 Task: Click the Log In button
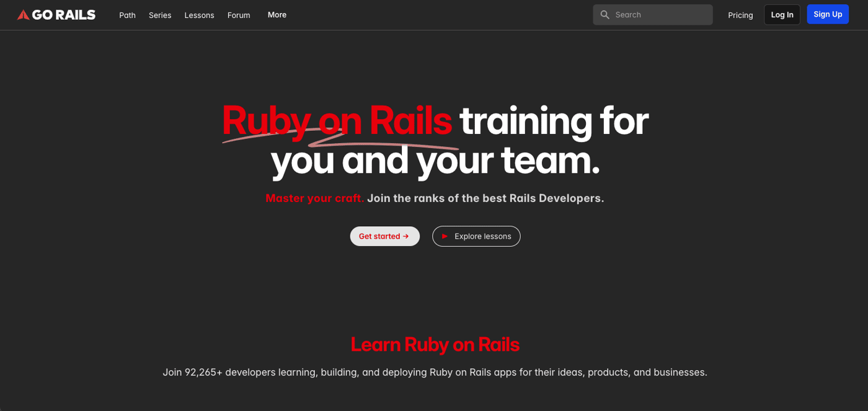pyautogui.click(x=782, y=15)
